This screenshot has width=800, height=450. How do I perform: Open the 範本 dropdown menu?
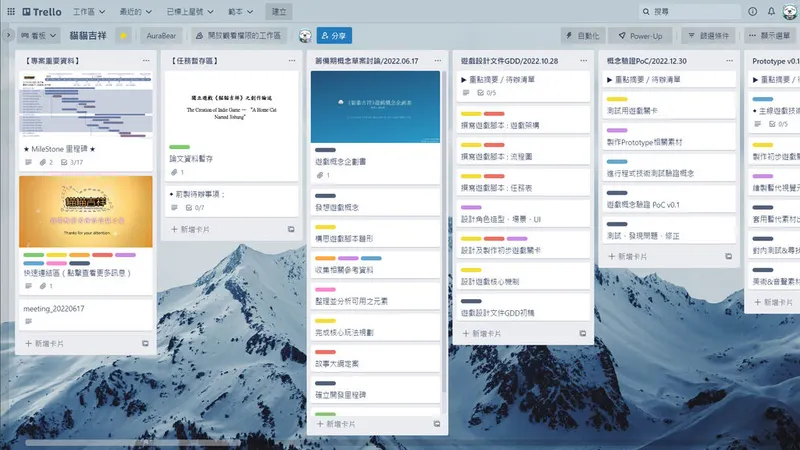pyautogui.click(x=240, y=11)
